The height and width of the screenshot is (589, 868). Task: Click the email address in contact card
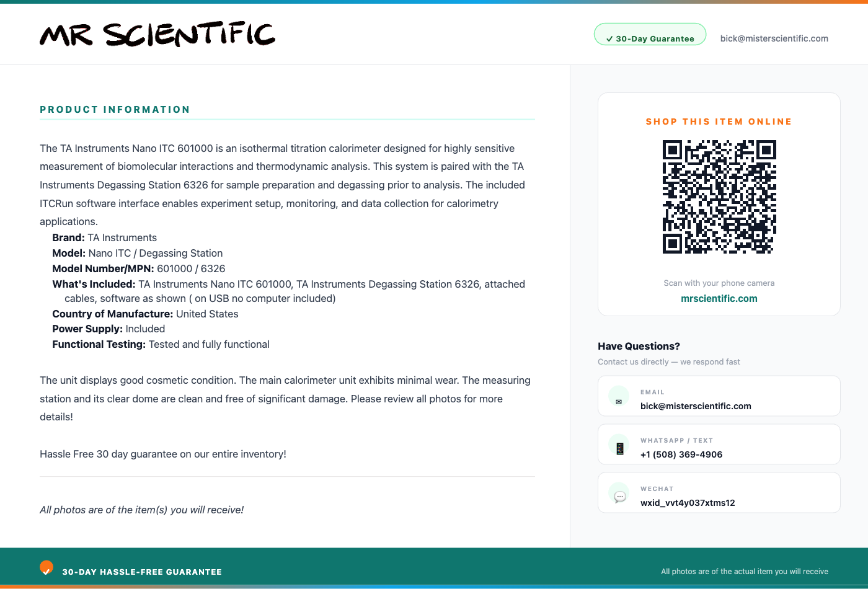(x=696, y=406)
